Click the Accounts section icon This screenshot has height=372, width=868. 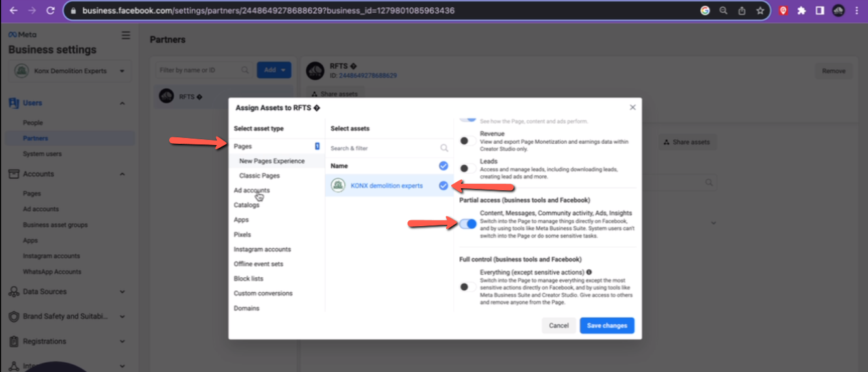13,174
